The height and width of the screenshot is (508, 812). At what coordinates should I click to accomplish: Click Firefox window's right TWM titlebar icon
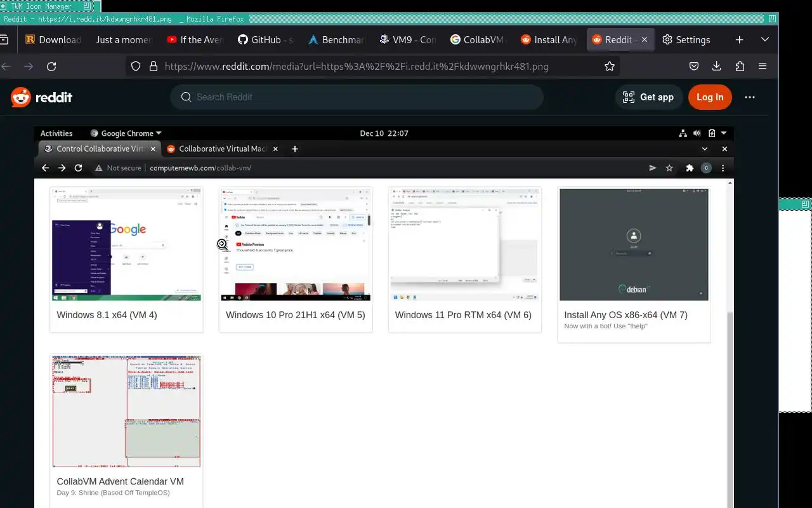[x=771, y=19]
